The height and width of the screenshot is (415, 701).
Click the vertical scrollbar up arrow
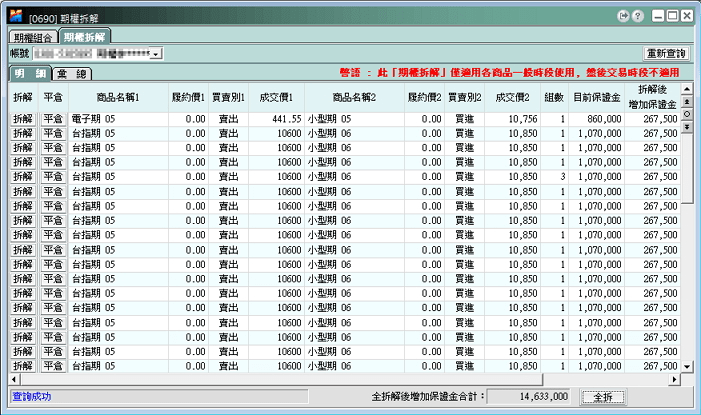[x=686, y=90]
